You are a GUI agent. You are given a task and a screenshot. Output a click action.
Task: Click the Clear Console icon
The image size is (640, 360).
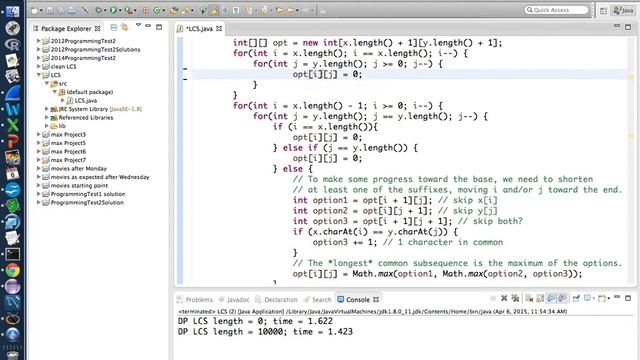click(529, 298)
